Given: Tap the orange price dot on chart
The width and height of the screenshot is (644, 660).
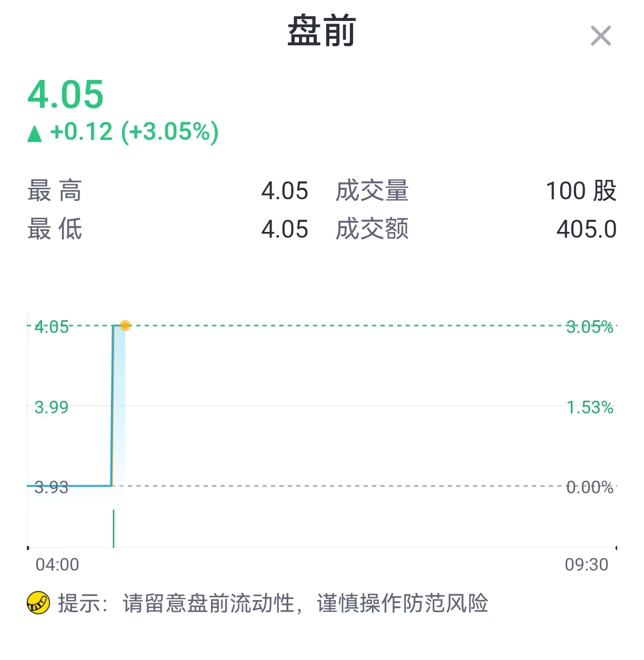Looking at the screenshot, I should [125, 326].
